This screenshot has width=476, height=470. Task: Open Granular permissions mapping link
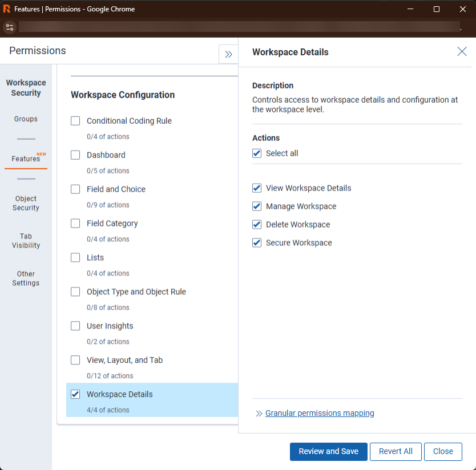coord(320,413)
